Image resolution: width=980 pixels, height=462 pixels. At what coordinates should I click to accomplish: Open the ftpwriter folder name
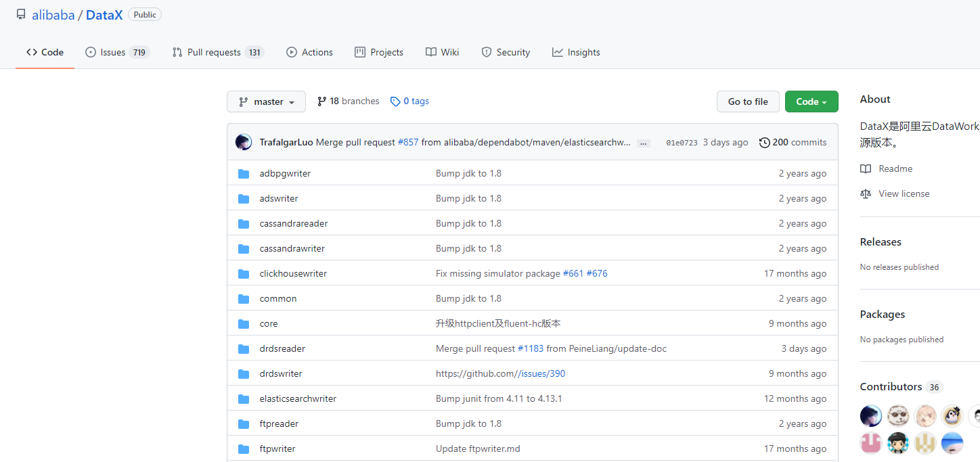277,449
